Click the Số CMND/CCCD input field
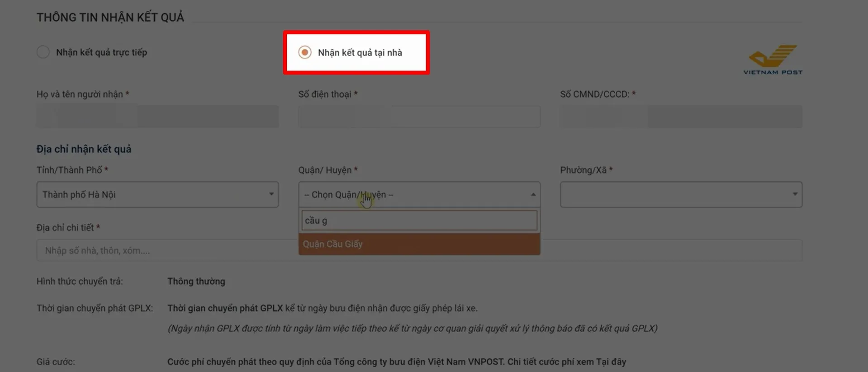868x372 pixels. pyautogui.click(x=681, y=117)
